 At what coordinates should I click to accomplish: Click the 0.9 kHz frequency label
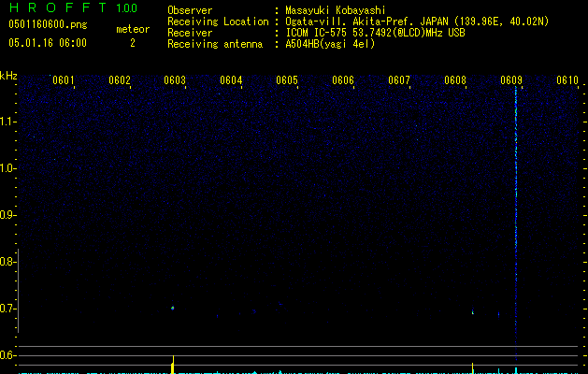pyautogui.click(x=7, y=215)
